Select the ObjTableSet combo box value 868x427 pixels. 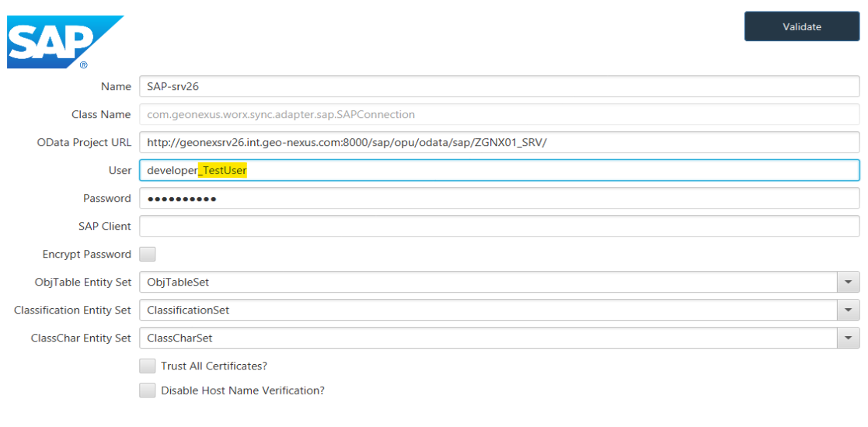178,282
